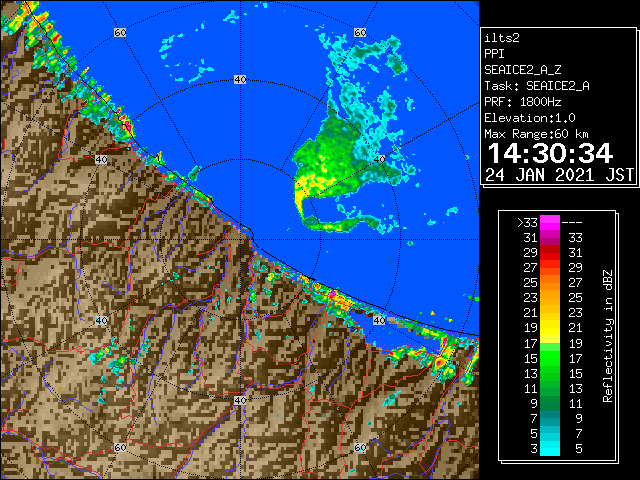
Task: Click the magenta >33 dBZ color swatch
Action: (550, 223)
